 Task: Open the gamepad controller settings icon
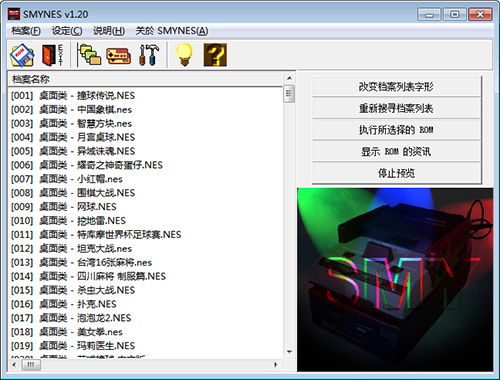point(118,56)
